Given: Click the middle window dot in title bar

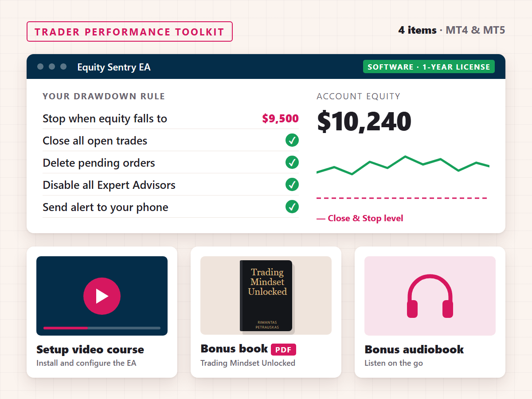Looking at the screenshot, I should [52, 66].
